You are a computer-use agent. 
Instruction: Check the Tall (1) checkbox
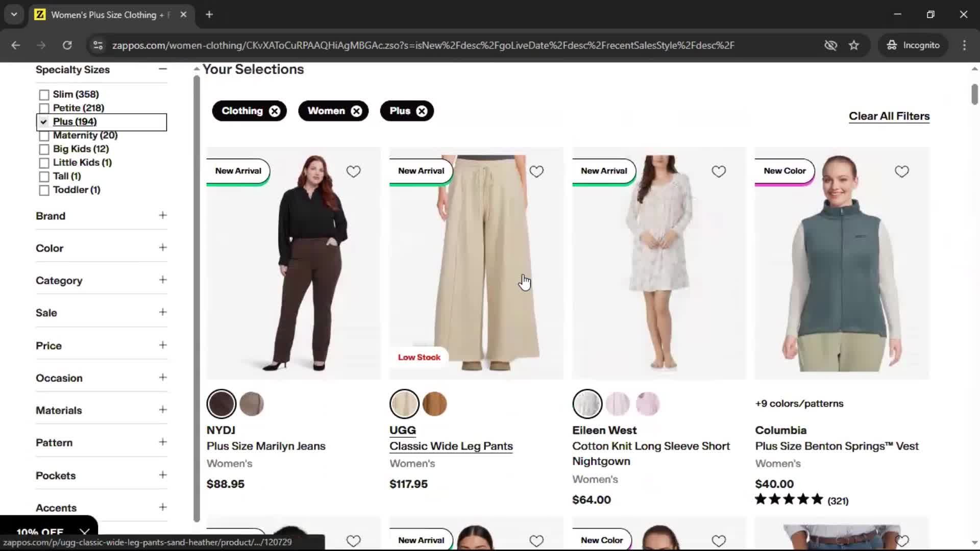click(44, 177)
